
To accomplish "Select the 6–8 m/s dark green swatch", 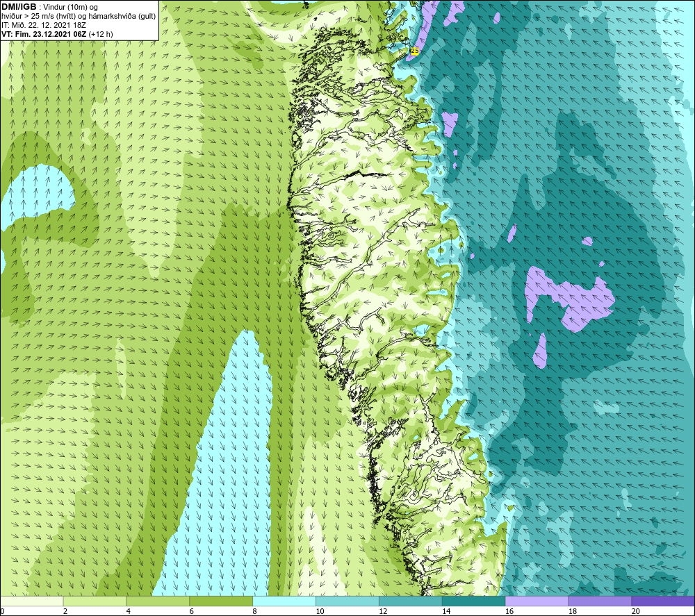I will pos(221,601).
